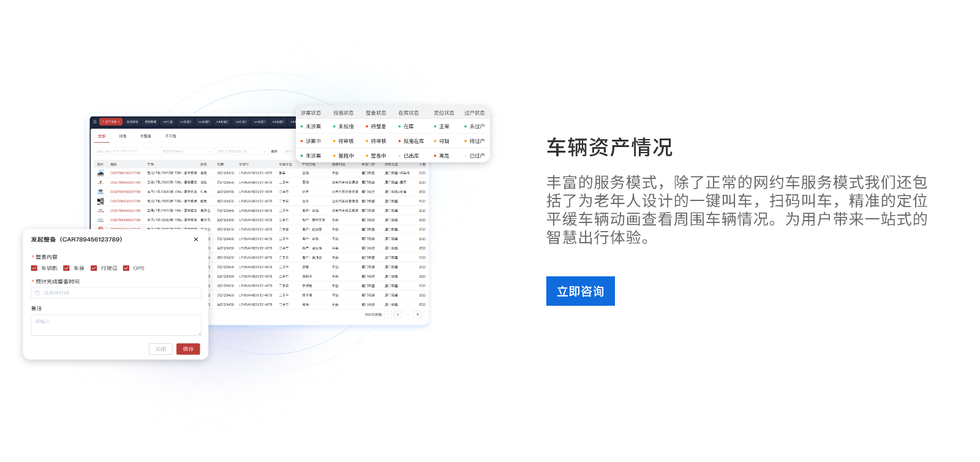Click the red dot beside 涉案中 status

[x=302, y=142]
